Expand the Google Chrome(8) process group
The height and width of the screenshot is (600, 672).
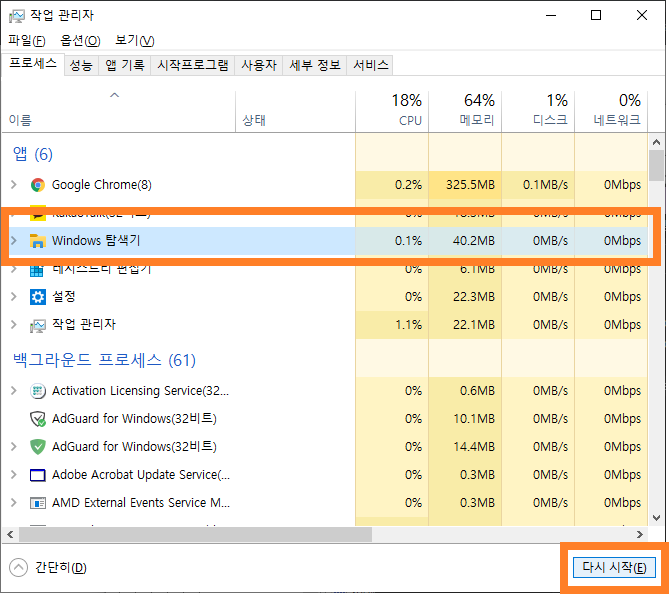coord(14,185)
